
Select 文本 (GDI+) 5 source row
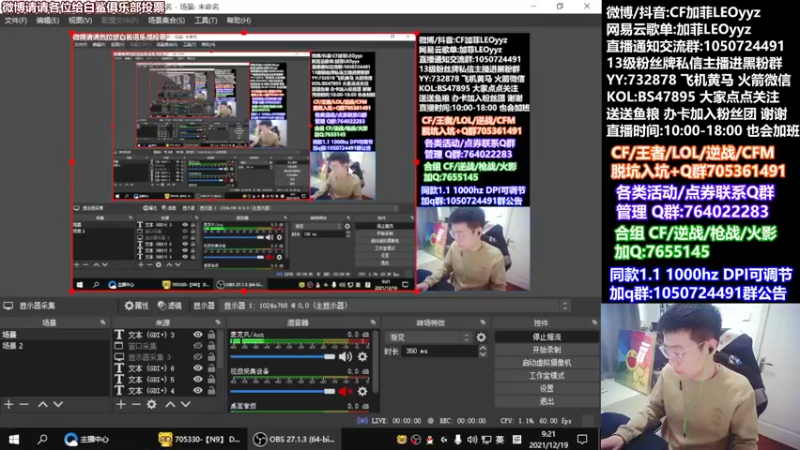(x=163, y=380)
